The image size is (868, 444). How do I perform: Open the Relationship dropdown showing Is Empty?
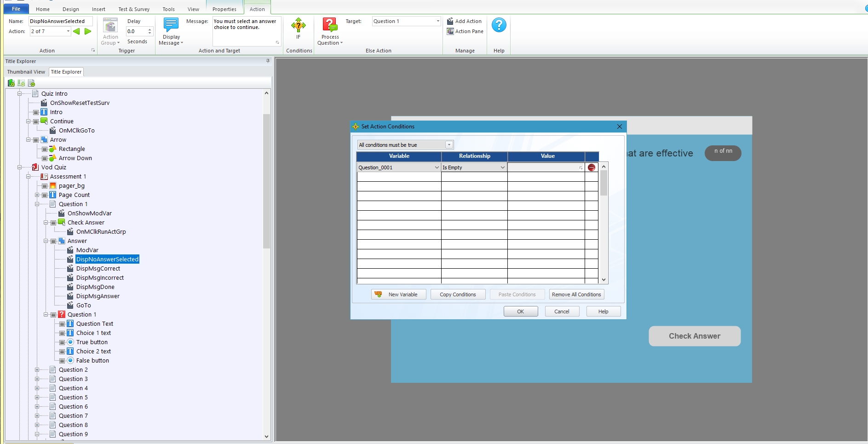point(502,167)
